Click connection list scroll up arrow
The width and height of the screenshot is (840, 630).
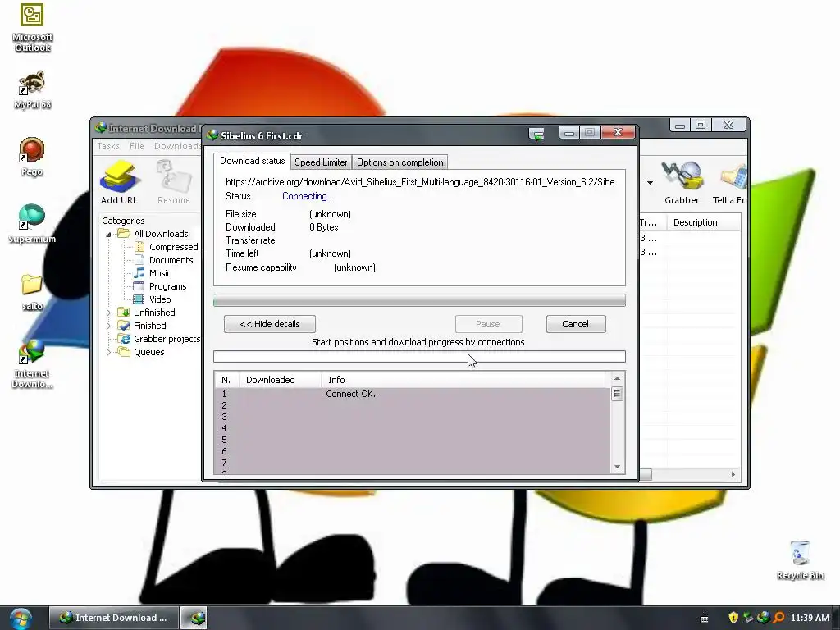(x=617, y=379)
